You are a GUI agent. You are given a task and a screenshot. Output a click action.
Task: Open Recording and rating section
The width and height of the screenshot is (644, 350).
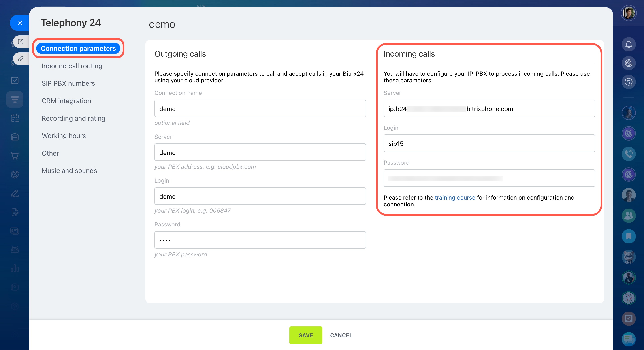click(x=73, y=118)
